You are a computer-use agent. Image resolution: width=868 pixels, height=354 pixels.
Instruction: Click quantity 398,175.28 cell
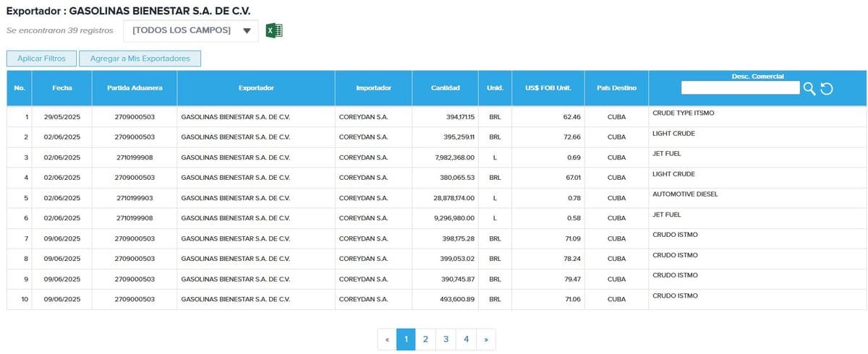pos(446,238)
